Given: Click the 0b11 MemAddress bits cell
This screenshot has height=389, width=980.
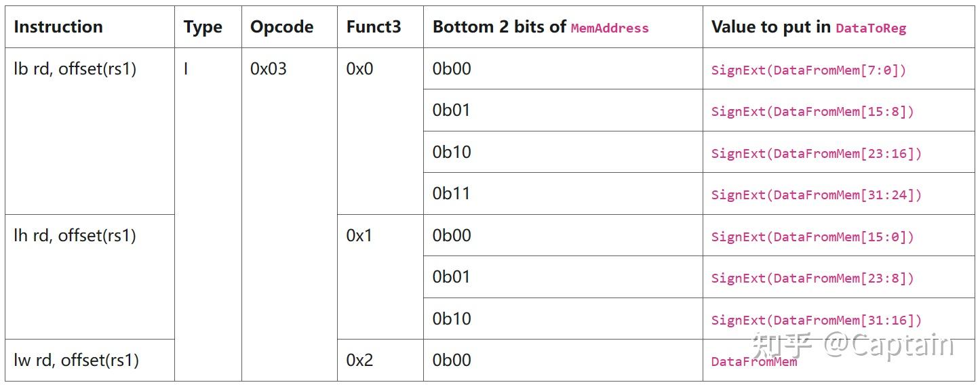Looking at the screenshot, I should (x=452, y=194).
